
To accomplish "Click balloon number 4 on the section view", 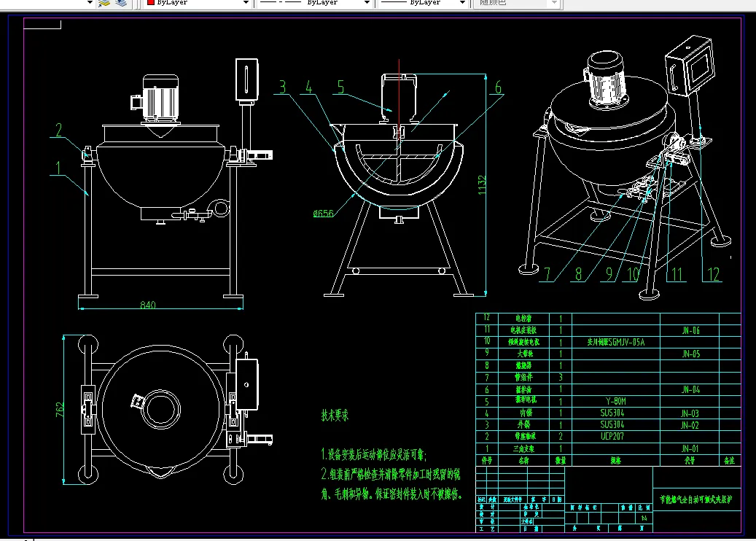I will tap(308, 87).
